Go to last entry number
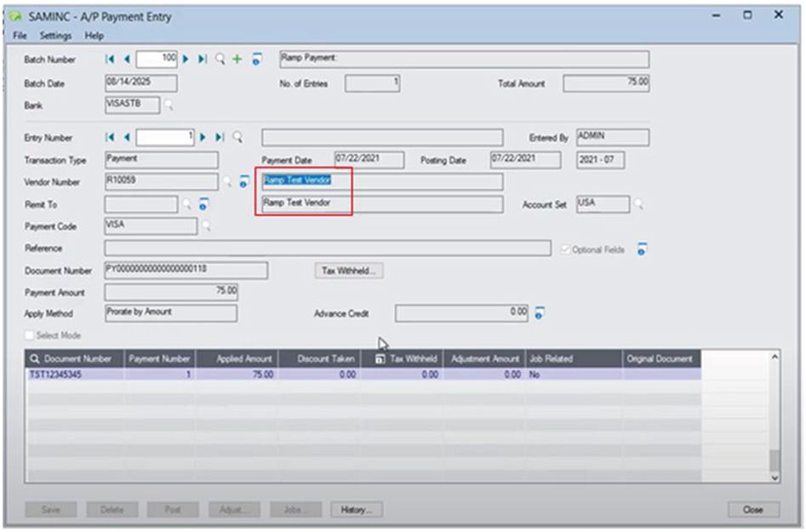The width and height of the screenshot is (806, 532). click(x=220, y=137)
